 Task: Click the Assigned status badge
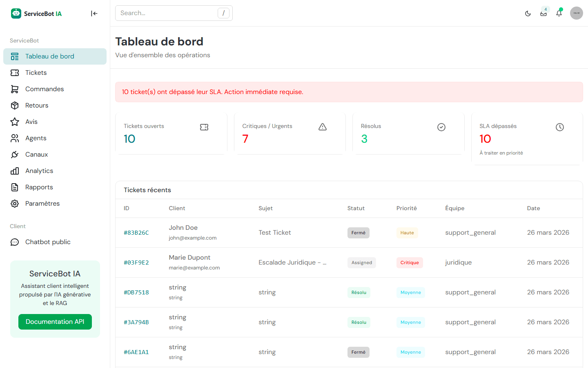(x=362, y=263)
